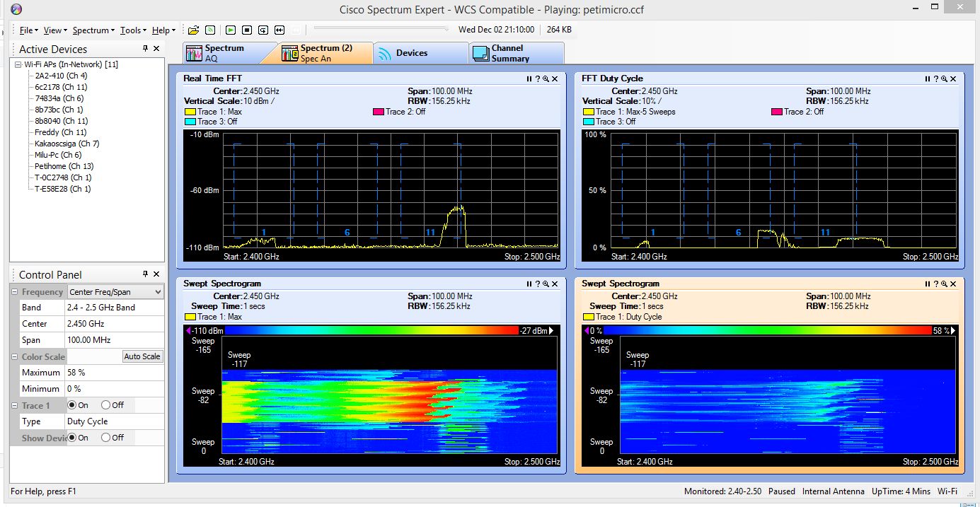Zoom the Max Swept Spectrogram plot
The width and height of the screenshot is (980, 507).
click(546, 284)
